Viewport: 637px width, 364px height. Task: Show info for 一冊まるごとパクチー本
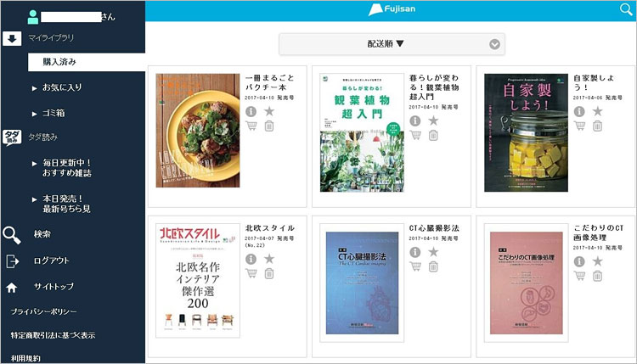pos(251,111)
